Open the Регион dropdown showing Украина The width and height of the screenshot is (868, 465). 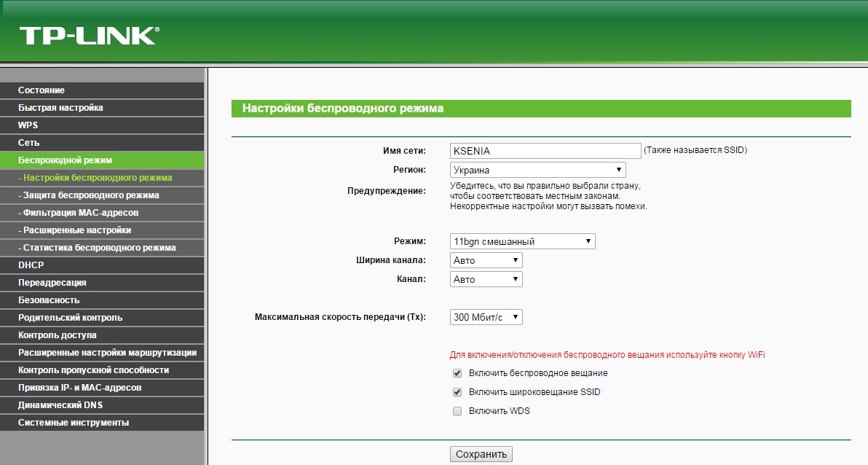click(537, 170)
